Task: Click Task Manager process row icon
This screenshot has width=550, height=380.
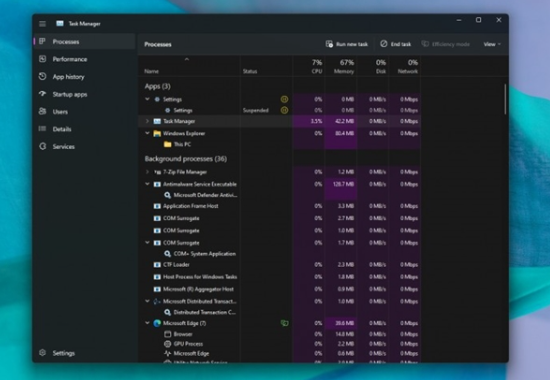Action: click(x=157, y=121)
